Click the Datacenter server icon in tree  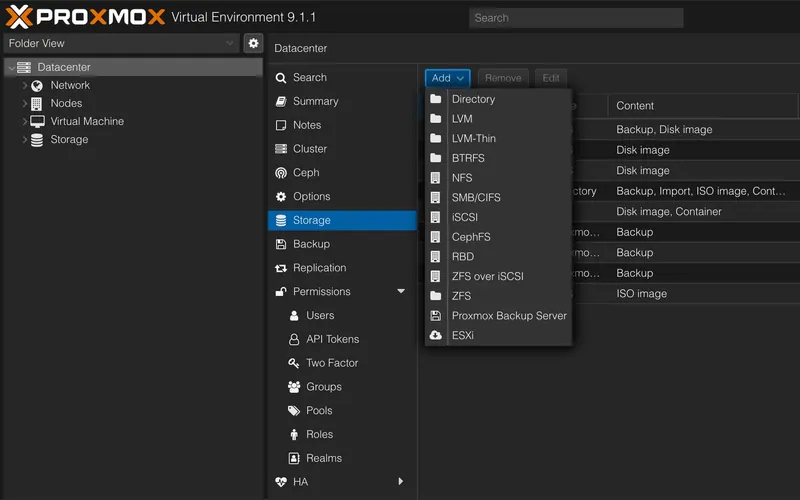coord(24,67)
